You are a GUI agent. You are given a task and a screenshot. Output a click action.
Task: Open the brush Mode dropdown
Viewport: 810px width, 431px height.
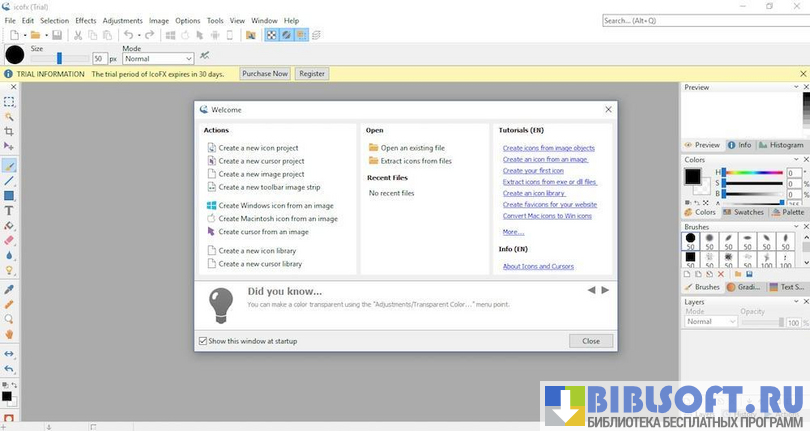point(157,59)
